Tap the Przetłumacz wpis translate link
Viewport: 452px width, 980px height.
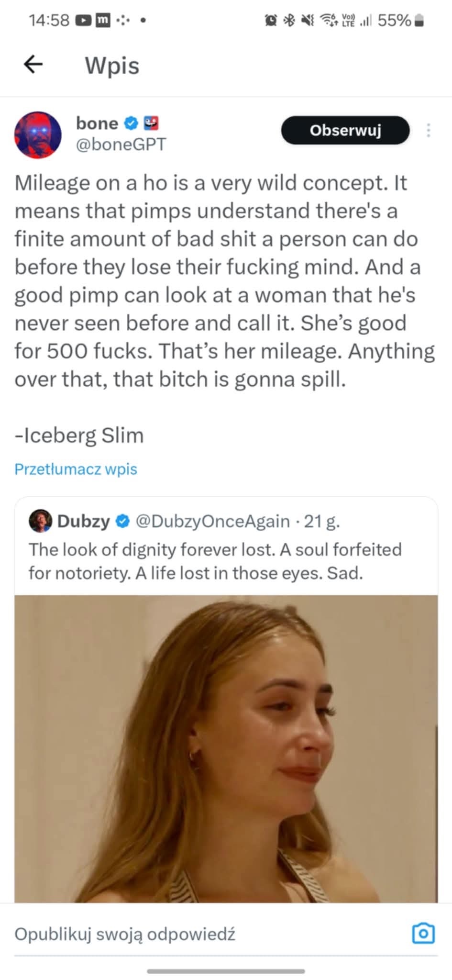pos(76,469)
